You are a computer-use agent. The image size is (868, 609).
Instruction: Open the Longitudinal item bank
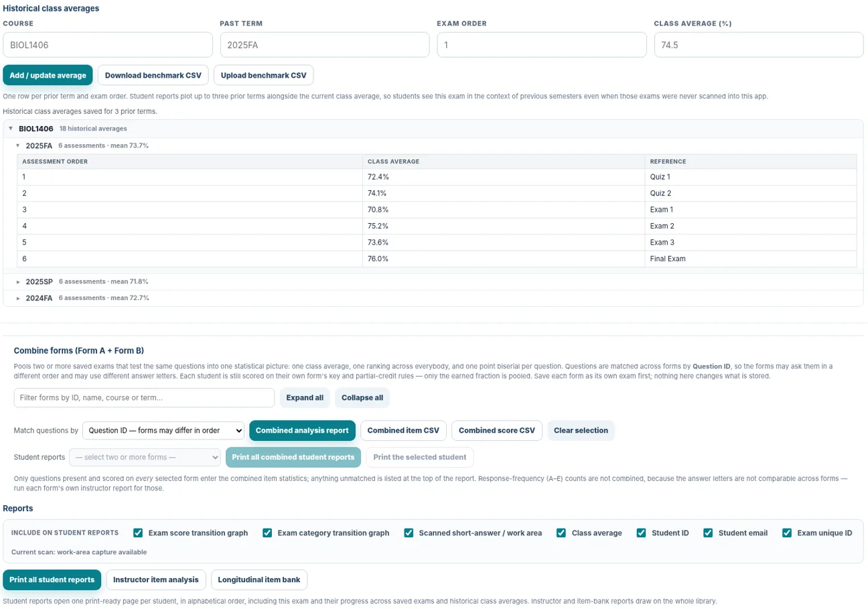[259, 580]
